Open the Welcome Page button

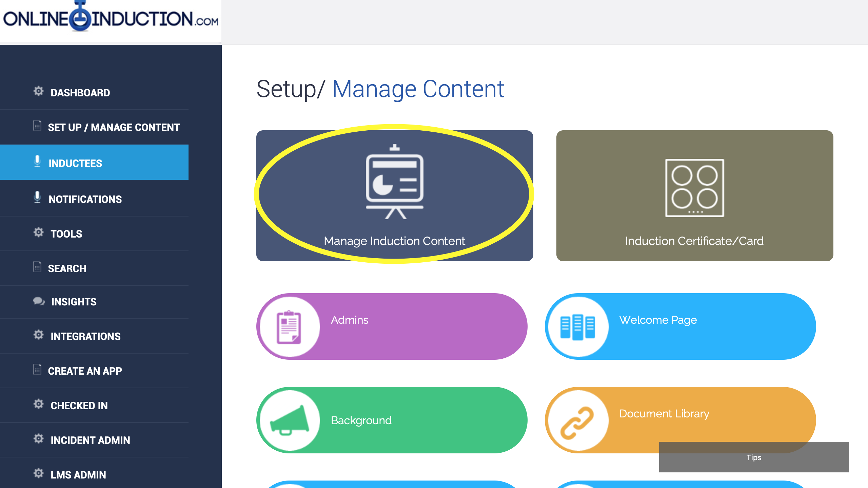pyautogui.click(x=680, y=326)
